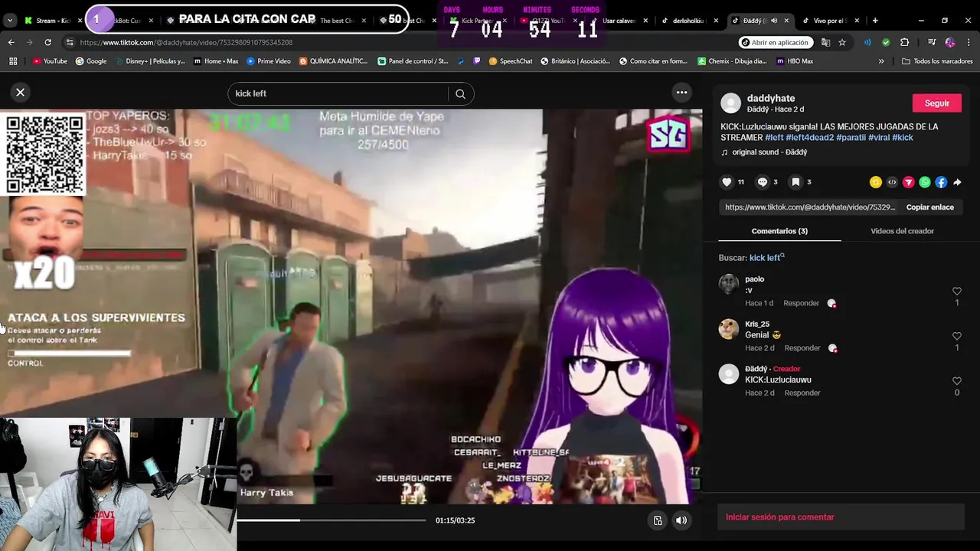The image size is (980, 551).
Task: Click the browser address bar URL
Action: tap(186, 42)
